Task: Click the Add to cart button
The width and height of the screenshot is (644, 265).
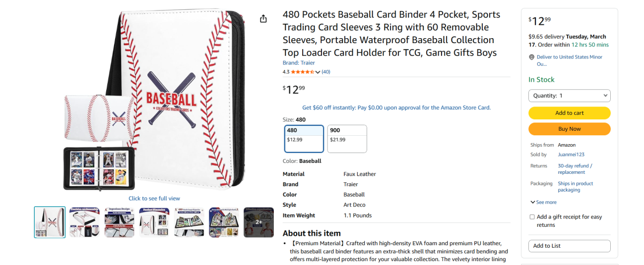Action: 569,113
